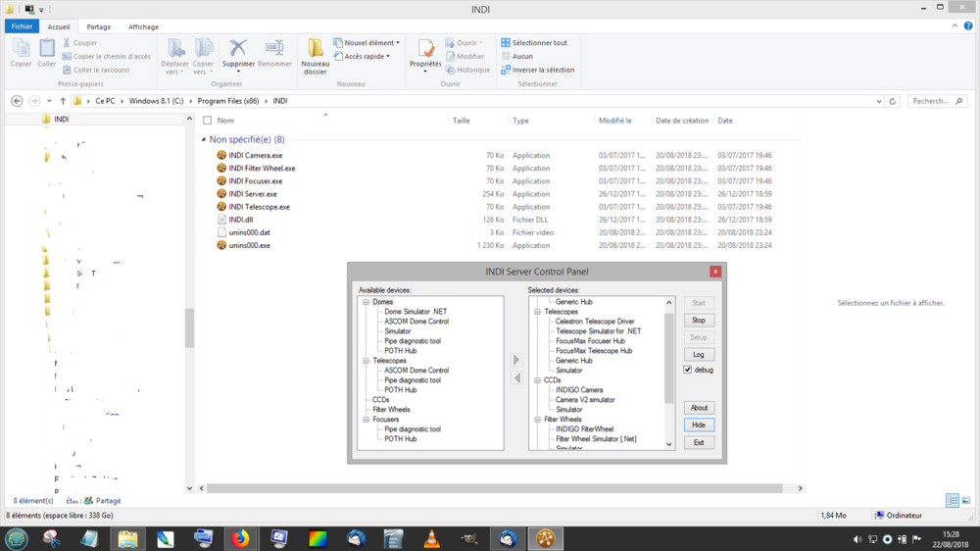
Task: Open Propriétés from the ribbon
Action: [425, 55]
